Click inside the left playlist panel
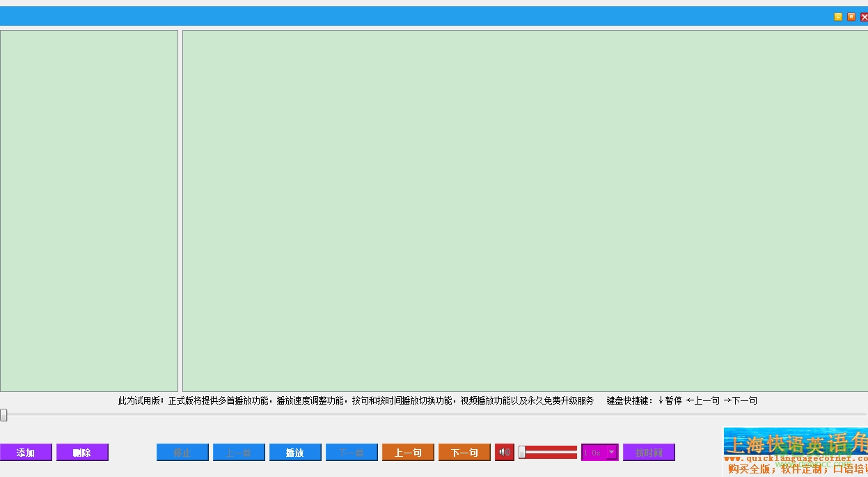 click(89, 210)
